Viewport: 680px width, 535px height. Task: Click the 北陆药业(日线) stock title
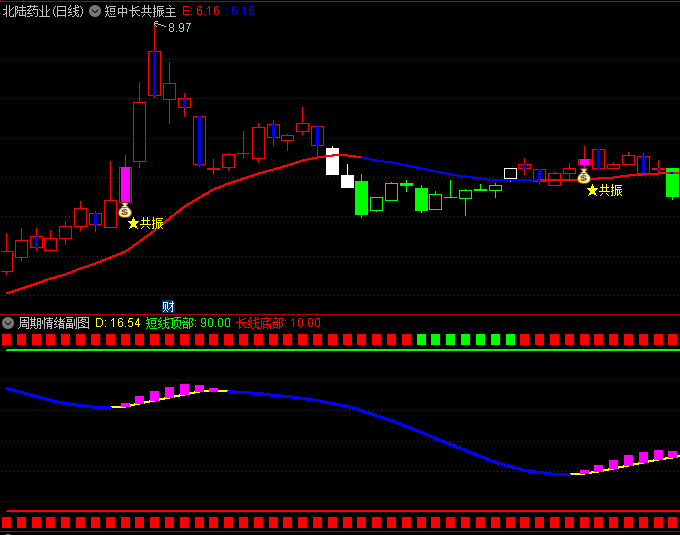click(x=43, y=11)
